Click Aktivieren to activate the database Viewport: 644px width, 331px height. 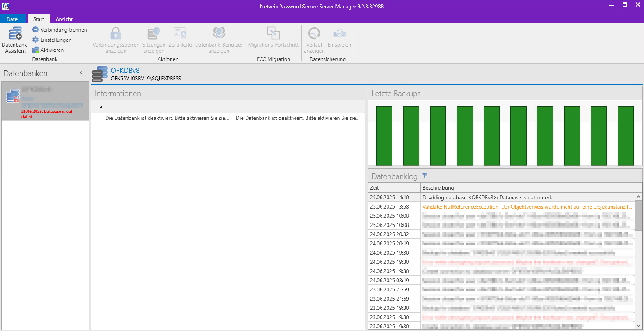coord(48,50)
